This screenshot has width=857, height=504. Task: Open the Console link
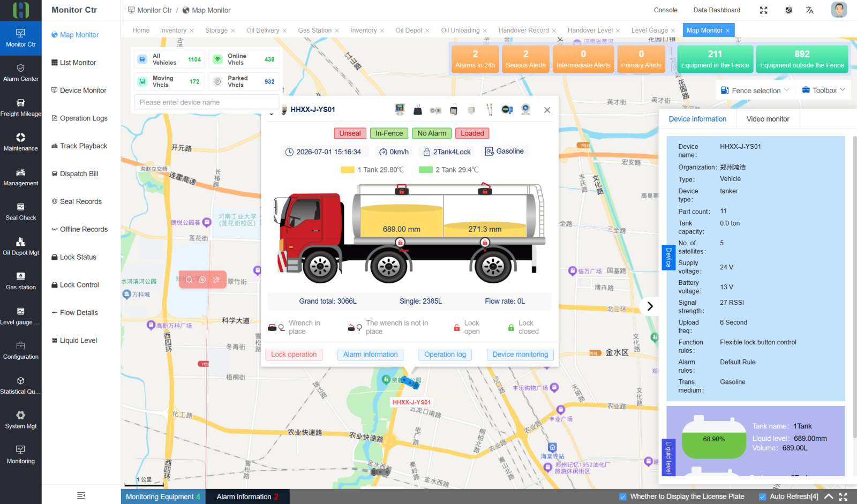[665, 10]
